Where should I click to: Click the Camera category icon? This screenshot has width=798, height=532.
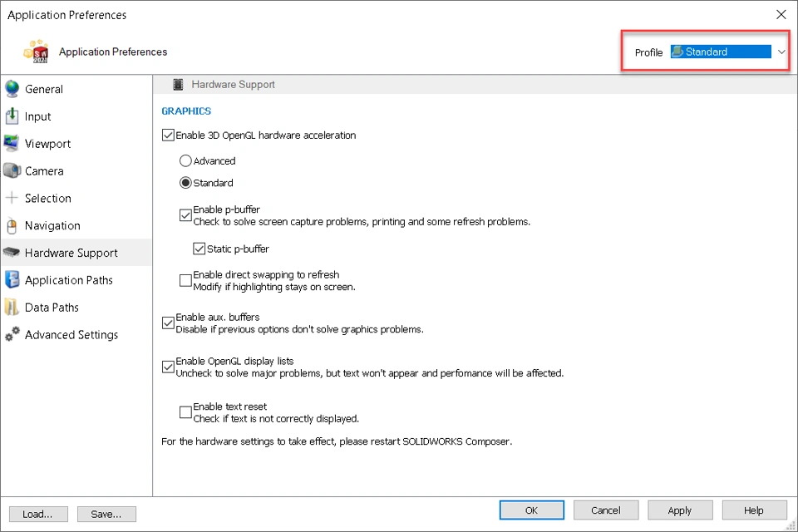12,171
